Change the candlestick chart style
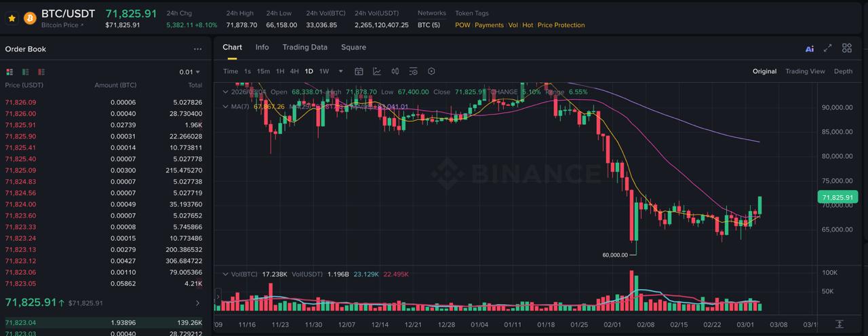 395,71
